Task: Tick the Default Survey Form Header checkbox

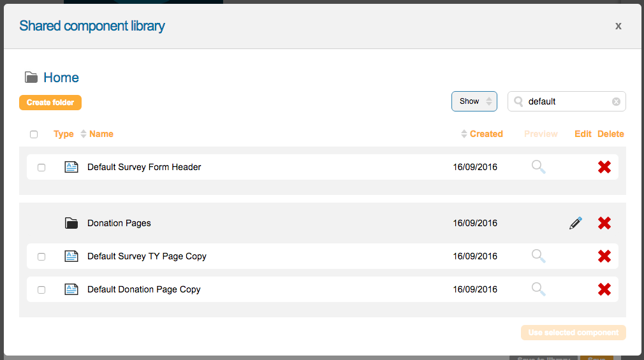Action: point(41,168)
